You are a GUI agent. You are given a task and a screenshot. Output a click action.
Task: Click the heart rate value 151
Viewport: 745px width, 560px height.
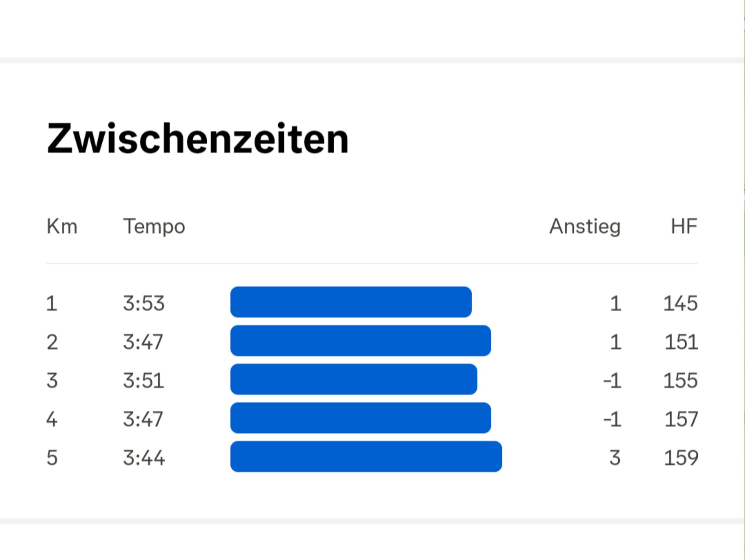coord(681,342)
